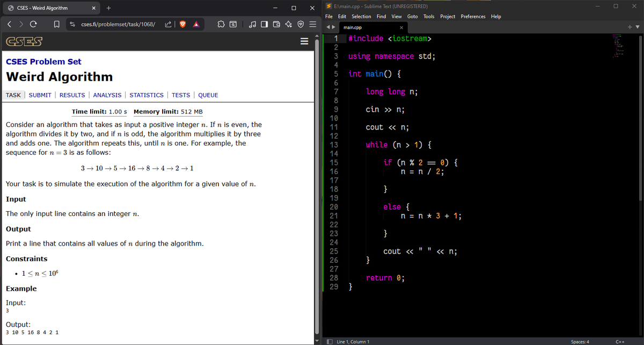Open Sublime Text Selection menu
Screen dimensions: 644x345
(x=361, y=17)
